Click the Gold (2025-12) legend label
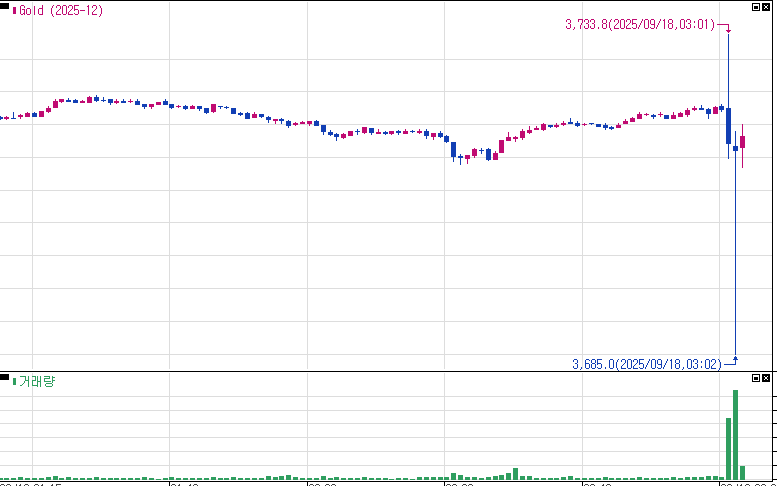This screenshot has width=777, height=486. (x=61, y=10)
